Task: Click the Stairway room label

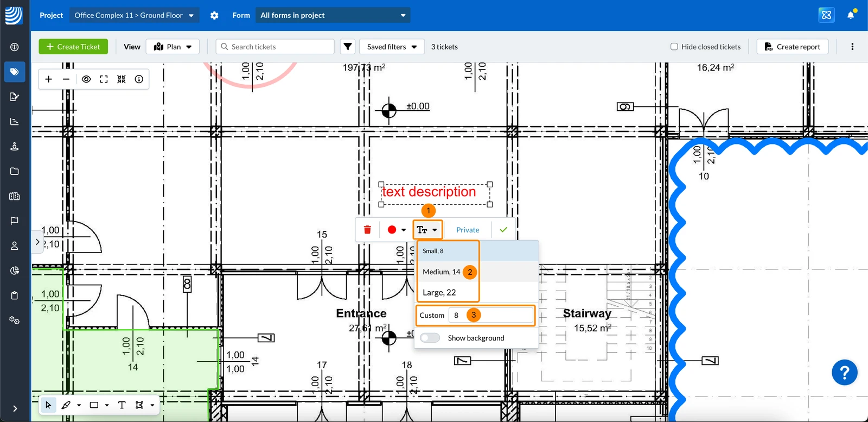Action: point(587,313)
